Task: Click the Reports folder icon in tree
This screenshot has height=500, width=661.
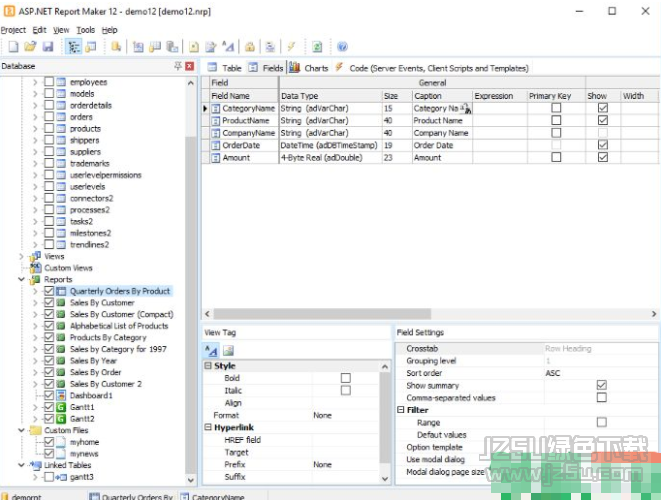Action: coord(35,280)
